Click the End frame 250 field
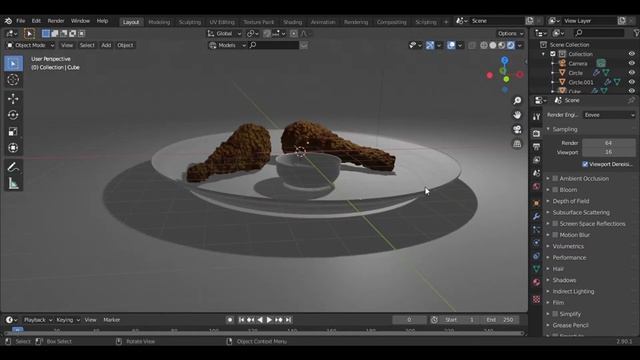640x360 pixels. tap(500, 320)
